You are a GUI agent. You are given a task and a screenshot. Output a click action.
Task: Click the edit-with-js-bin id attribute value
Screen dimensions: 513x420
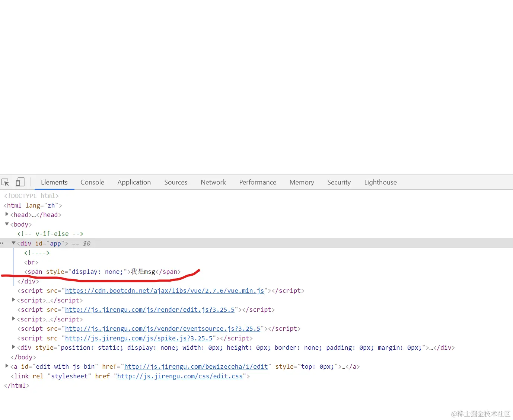coord(65,366)
